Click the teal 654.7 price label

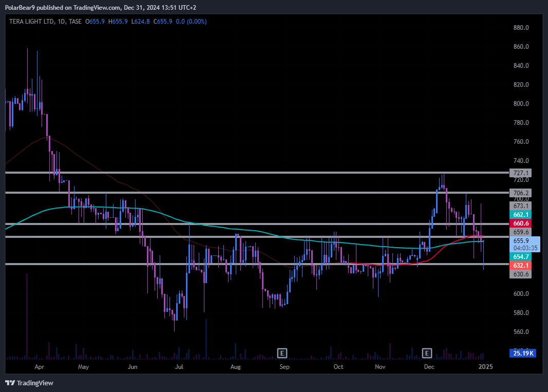[x=520, y=257]
